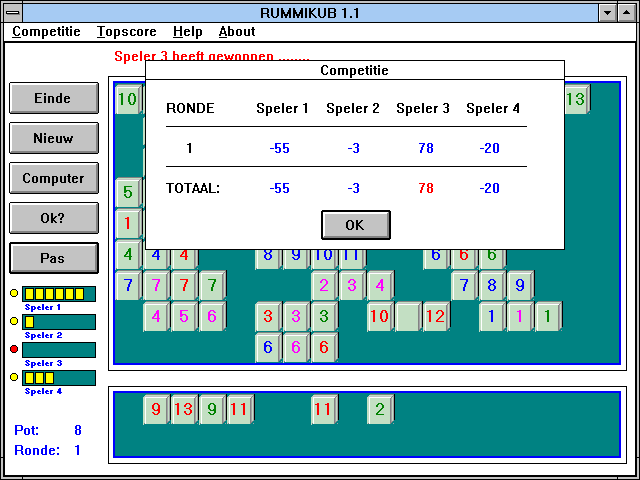The image size is (640, 480).
Task: Select the magenta 4 ending the 2-3-4 run
Action: coord(380,285)
